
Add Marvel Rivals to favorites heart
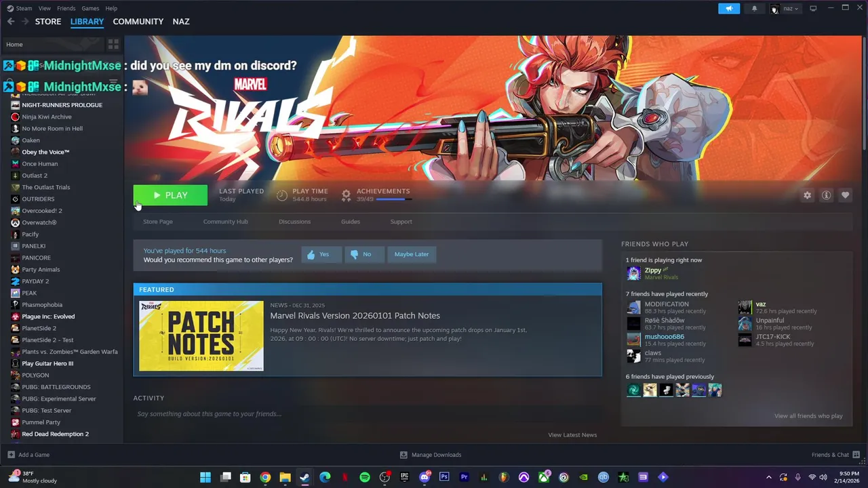tap(845, 195)
